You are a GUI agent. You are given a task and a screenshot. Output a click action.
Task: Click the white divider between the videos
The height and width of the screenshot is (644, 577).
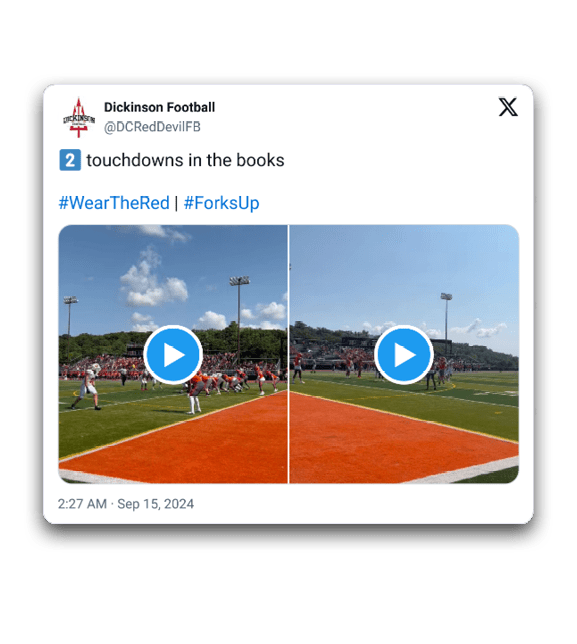tap(289, 354)
